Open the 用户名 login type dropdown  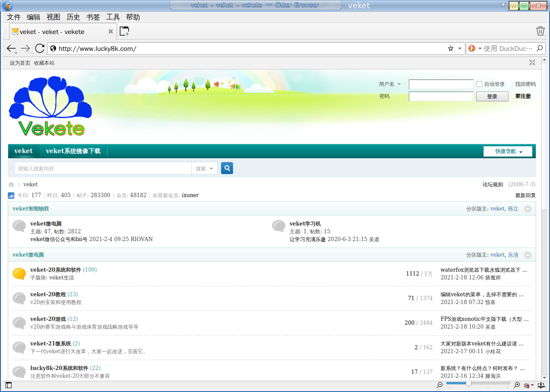[x=390, y=84]
